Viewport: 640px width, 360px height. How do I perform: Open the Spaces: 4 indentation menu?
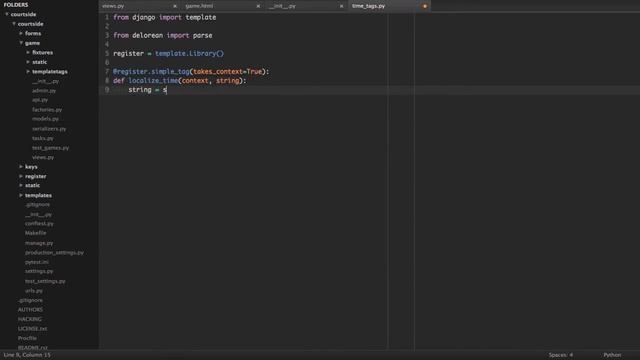click(561, 355)
